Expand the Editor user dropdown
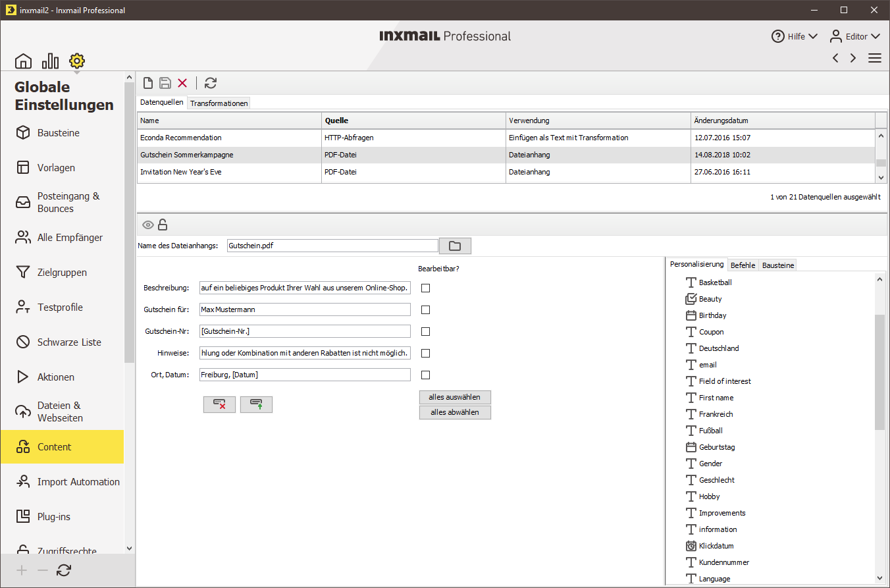 pos(854,36)
